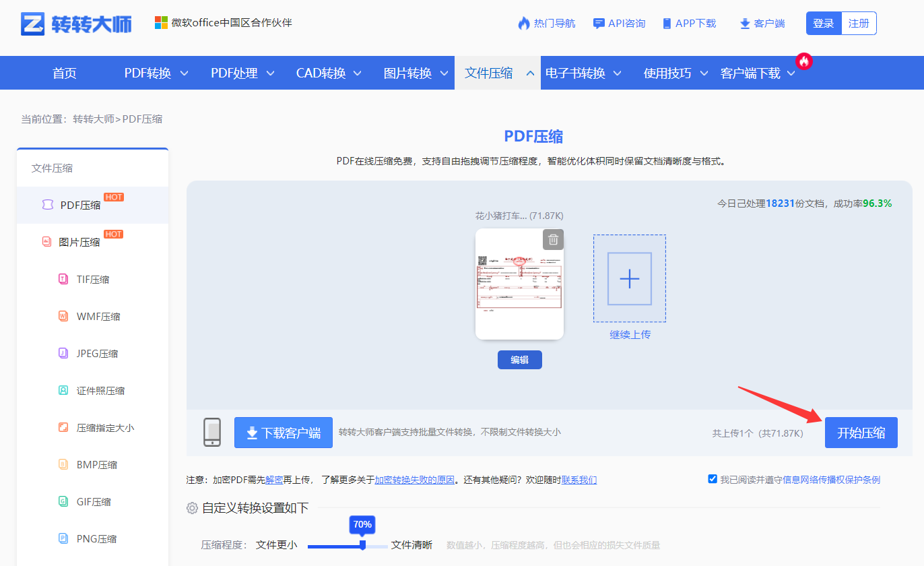Click the GIF压缩 file icon
The height and width of the screenshot is (566, 924).
coord(63,501)
